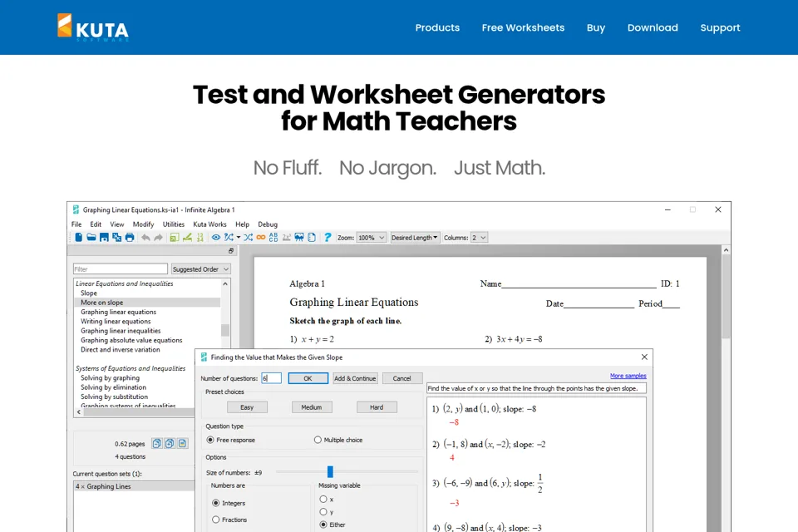Screen dimensions: 798x532
Task: Click the ABCD multiple choice toolbar icon
Action: (273, 237)
